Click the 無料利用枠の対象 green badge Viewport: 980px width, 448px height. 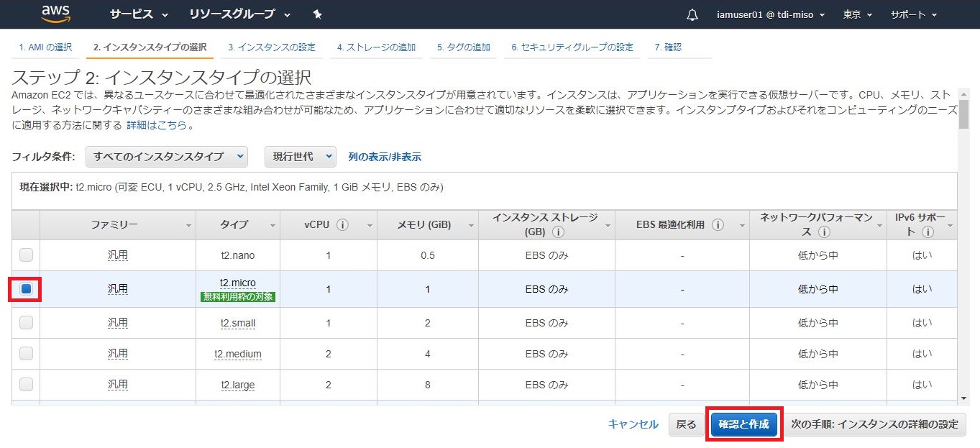pos(238,296)
